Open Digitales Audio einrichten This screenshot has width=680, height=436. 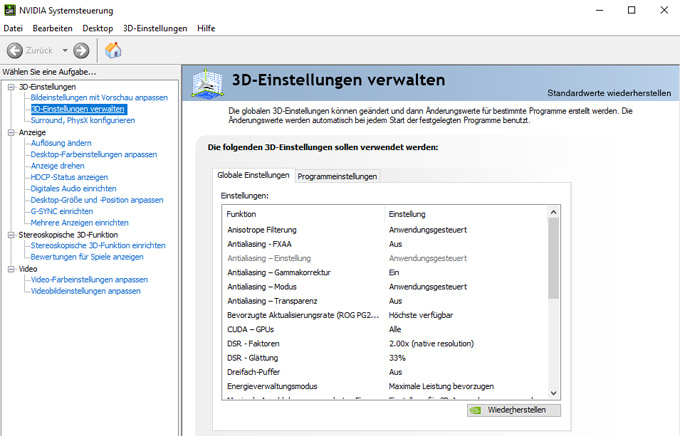pyautogui.click(x=73, y=188)
